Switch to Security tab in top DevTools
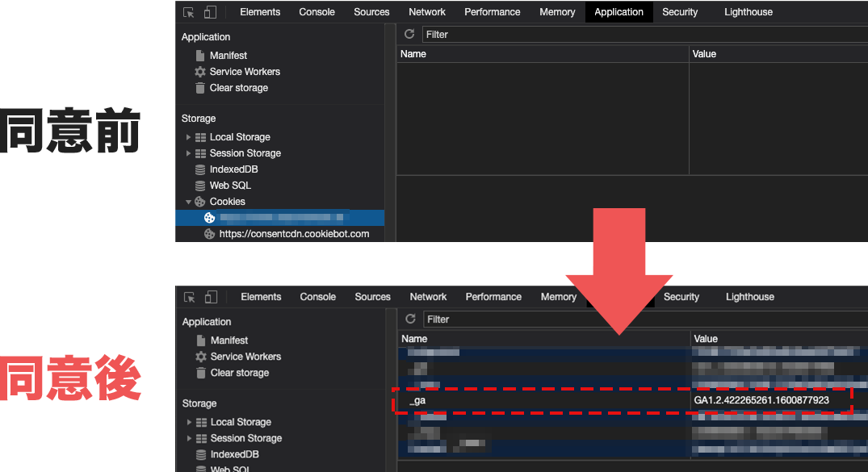This screenshot has height=472, width=868. coord(680,12)
